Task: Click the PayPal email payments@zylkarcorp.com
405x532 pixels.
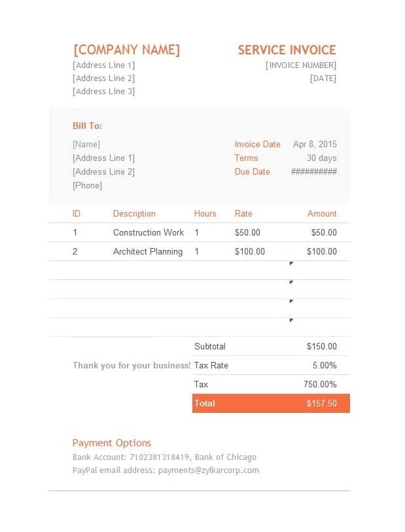Action: [x=208, y=470]
